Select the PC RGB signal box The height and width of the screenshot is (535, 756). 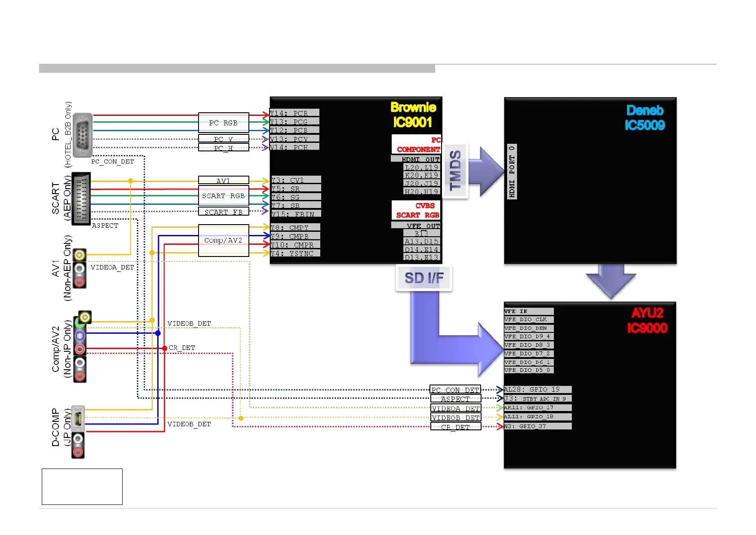(223, 123)
